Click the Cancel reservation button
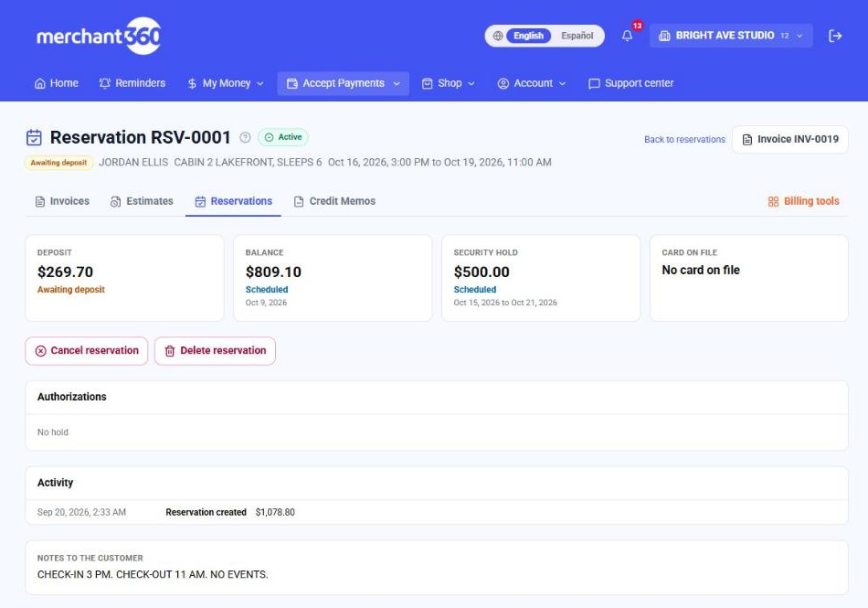Screen dimensions: 868x608 click(x=87, y=351)
